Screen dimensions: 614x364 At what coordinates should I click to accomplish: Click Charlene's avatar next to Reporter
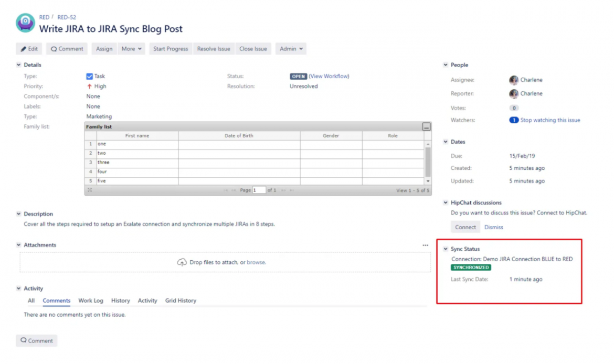click(514, 93)
